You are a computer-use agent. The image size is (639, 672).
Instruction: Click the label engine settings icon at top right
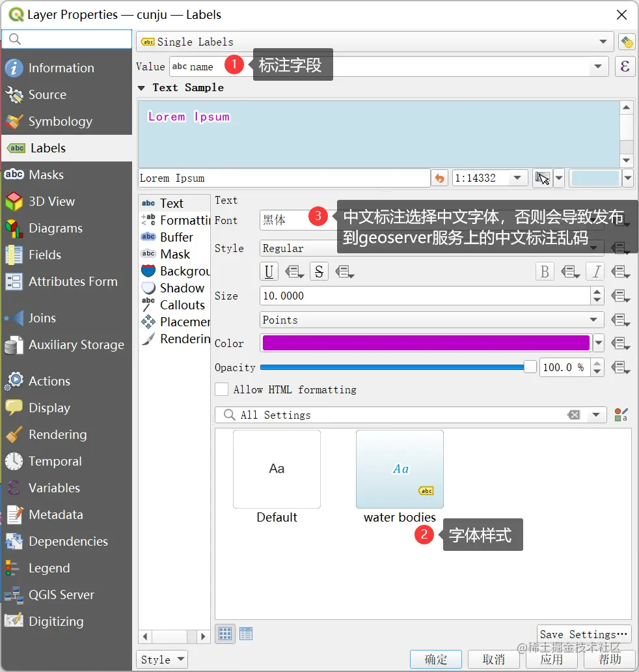tap(627, 42)
